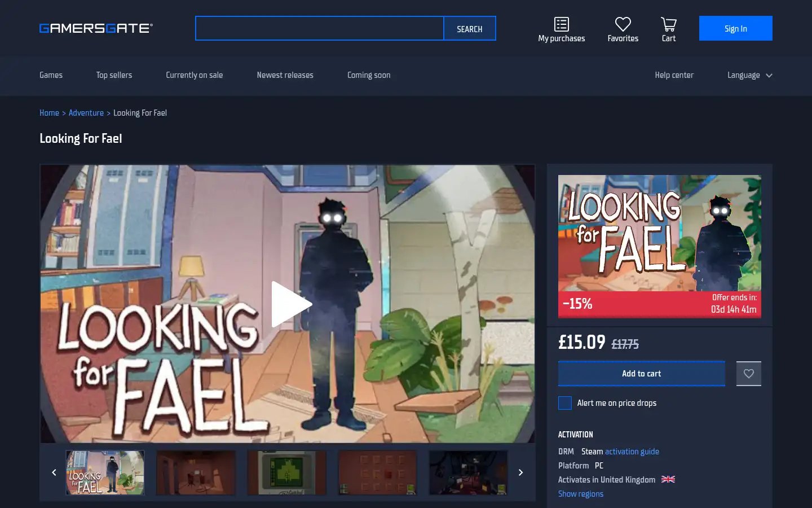Image resolution: width=812 pixels, height=508 pixels.
Task: Open the GamersGate logo homepage
Action: (96, 28)
